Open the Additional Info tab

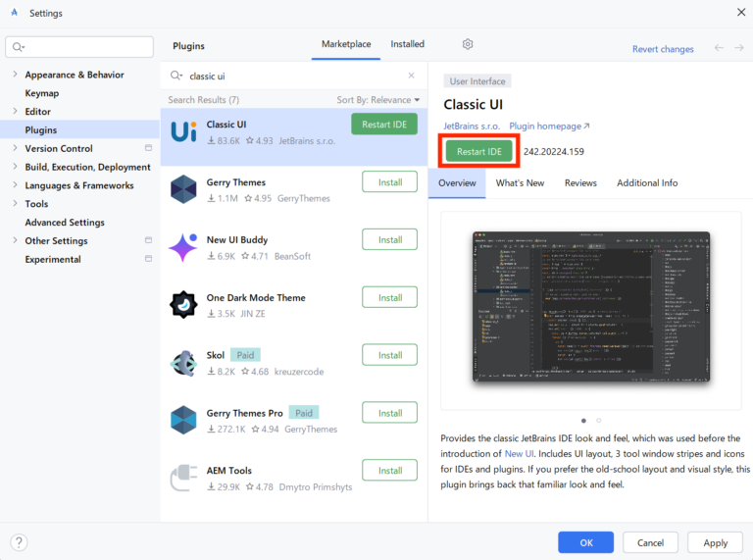tap(647, 183)
